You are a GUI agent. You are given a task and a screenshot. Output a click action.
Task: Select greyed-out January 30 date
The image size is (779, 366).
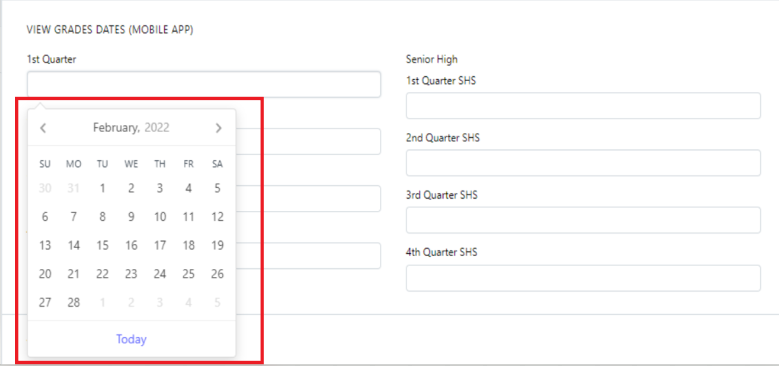[x=45, y=188]
